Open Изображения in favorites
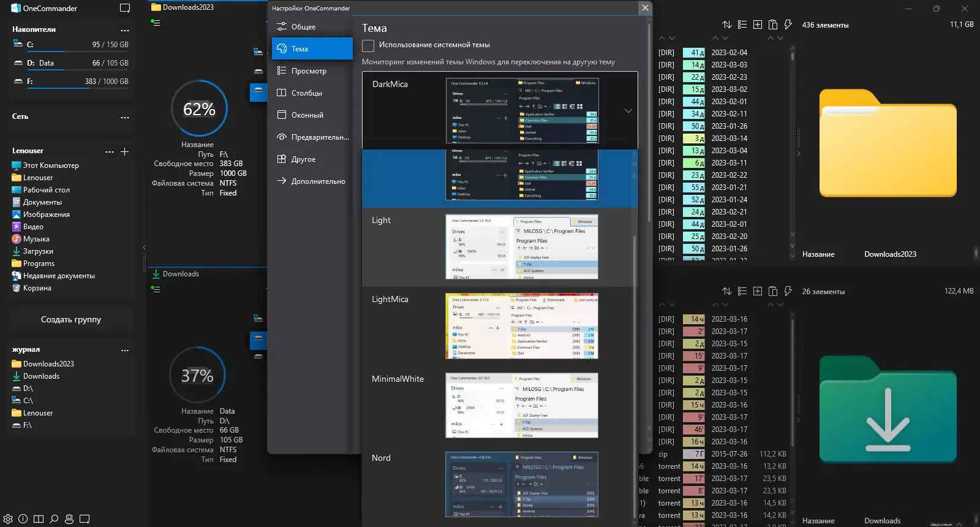Screen dimensions: 980x527 pos(40,214)
